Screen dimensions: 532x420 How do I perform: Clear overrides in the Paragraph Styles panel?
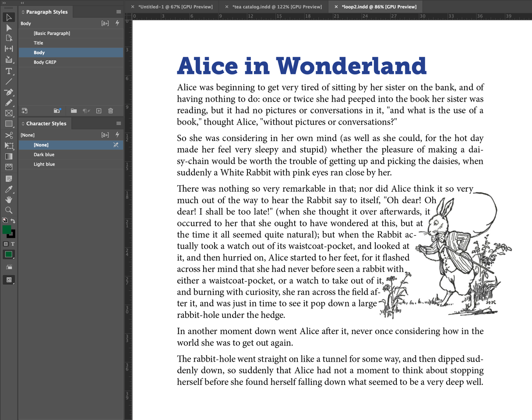coord(86,111)
